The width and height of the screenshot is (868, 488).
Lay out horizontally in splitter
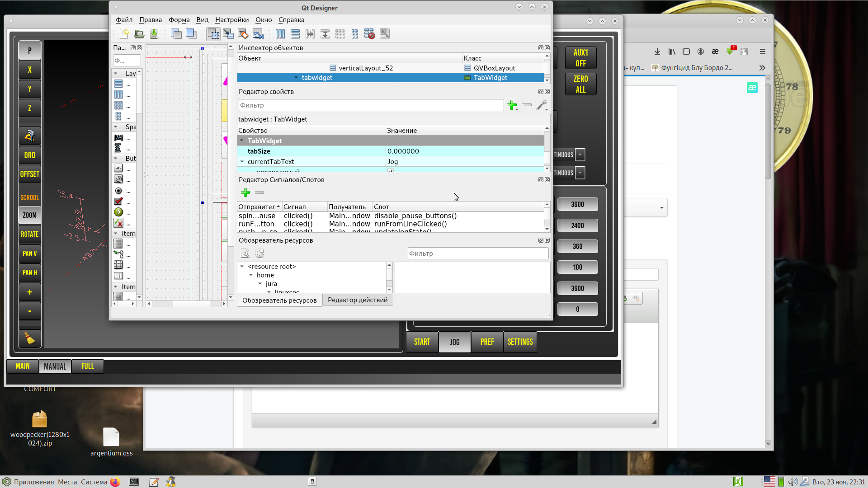coord(310,34)
